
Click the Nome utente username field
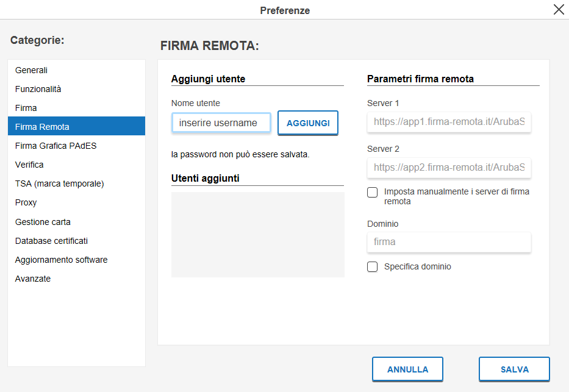pyautogui.click(x=221, y=123)
